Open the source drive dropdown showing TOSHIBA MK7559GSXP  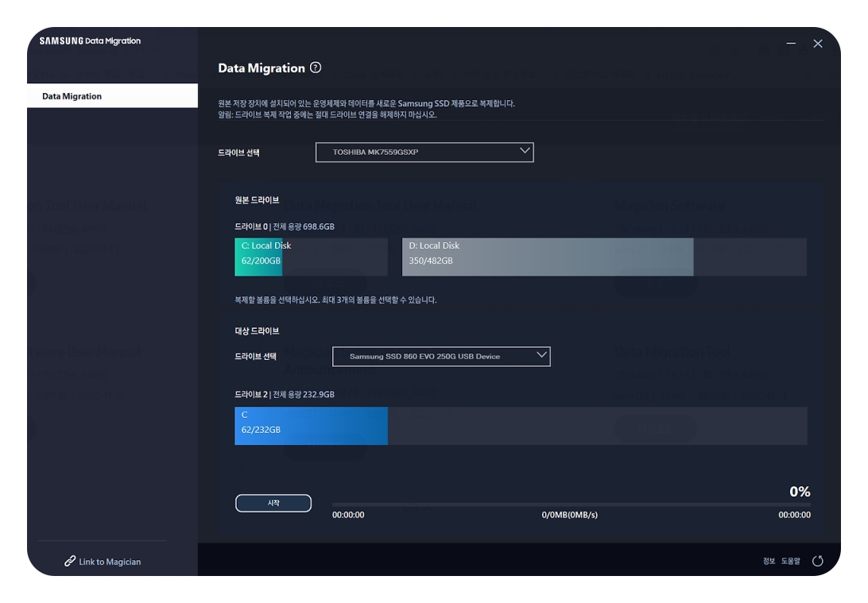424,152
